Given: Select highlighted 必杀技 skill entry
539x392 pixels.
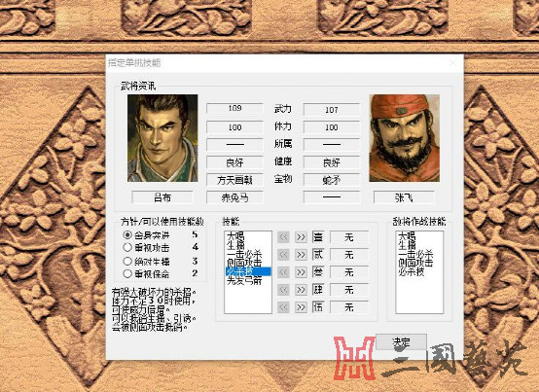Looking at the screenshot, I should [248, 271].
